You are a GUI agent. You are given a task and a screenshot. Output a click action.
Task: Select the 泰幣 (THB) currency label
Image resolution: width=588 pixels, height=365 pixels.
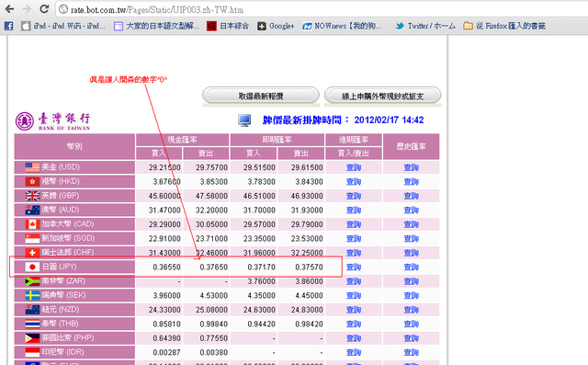(x=60, y=324)
